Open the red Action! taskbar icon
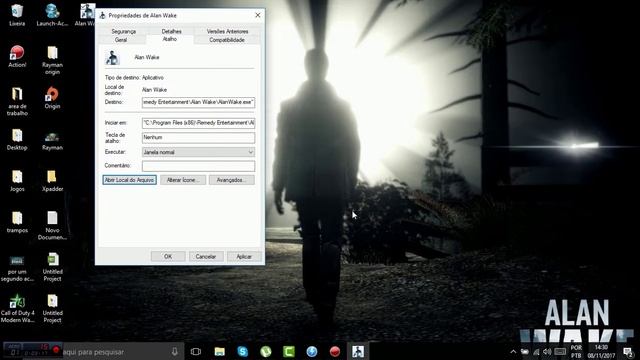The height and width of the screenshot is (360, 640). (x=335, y=351)
